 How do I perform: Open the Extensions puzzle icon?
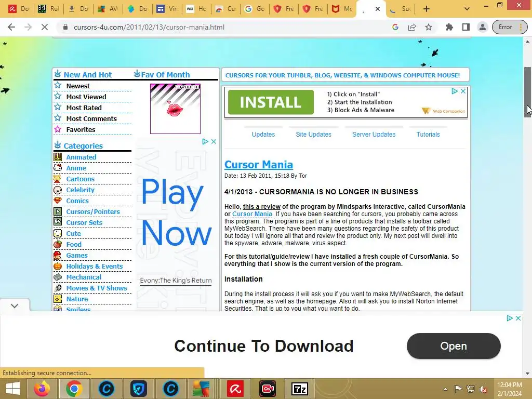point(449,27)
